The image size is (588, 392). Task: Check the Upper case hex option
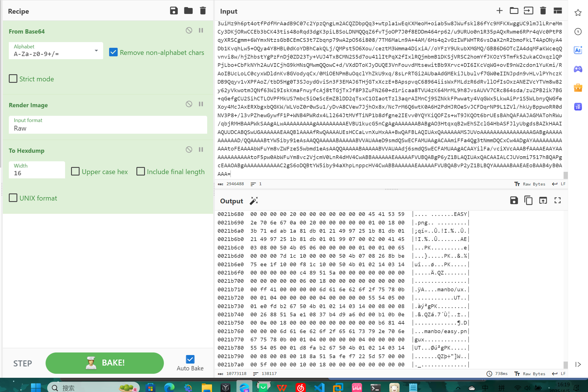click(x=75, y=172)
